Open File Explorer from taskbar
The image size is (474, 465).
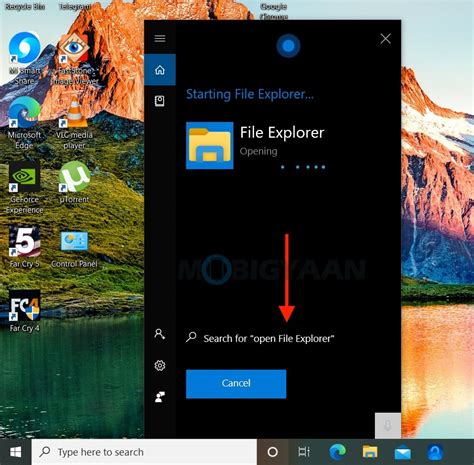coord(370,452)
